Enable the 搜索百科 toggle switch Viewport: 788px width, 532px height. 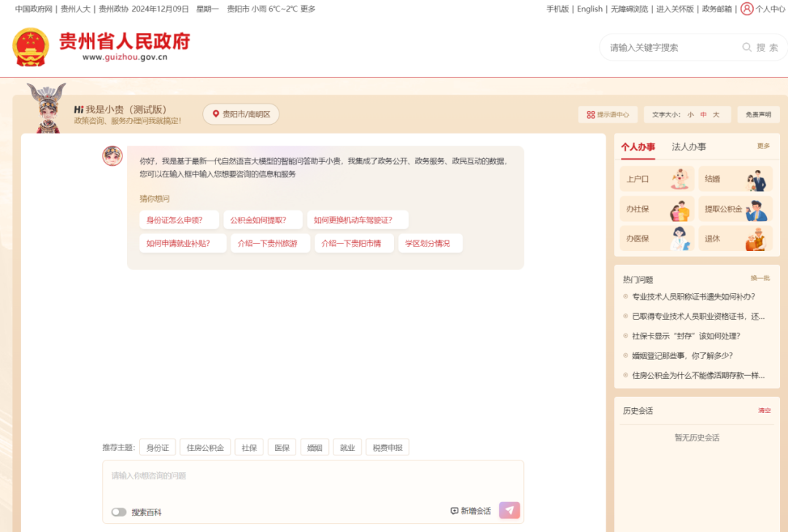pos(119,512)
